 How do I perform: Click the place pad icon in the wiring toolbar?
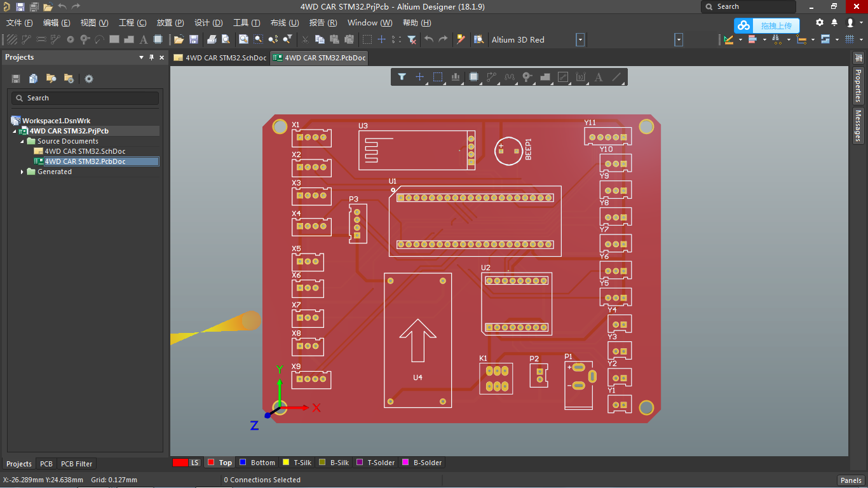tap(71, 39)
